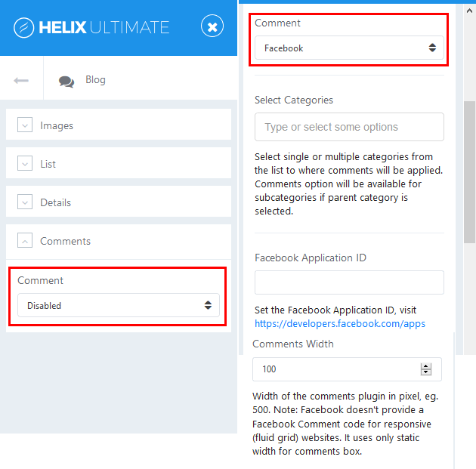Open the Comment dropdown showing Facebook

(349, 48)
